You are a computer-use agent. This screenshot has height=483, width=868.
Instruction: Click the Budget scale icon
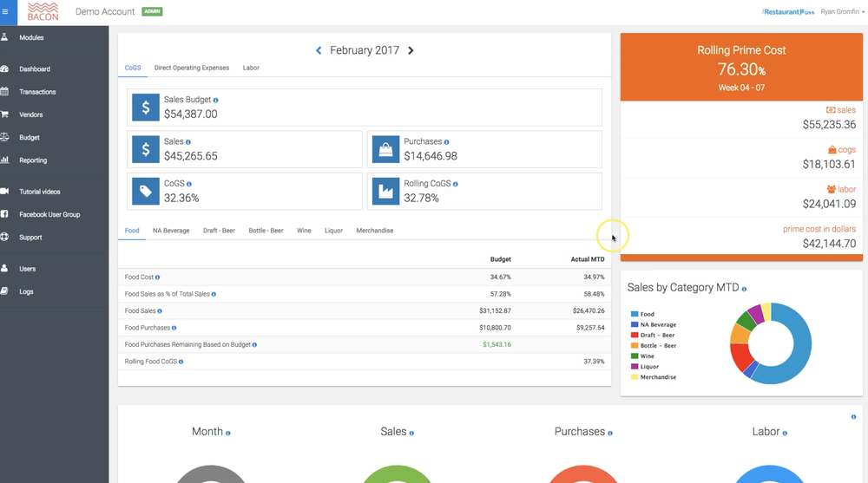[4, 137]
